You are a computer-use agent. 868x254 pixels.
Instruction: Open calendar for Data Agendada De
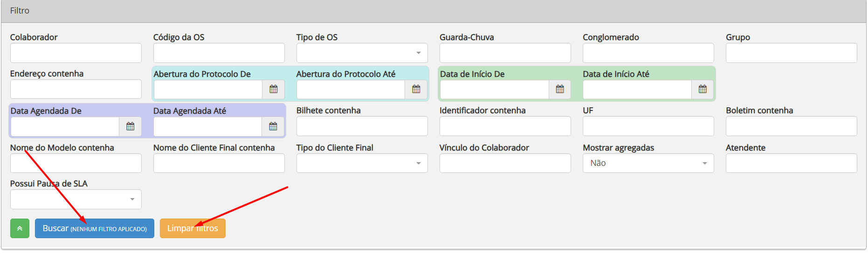pos(131,126)
